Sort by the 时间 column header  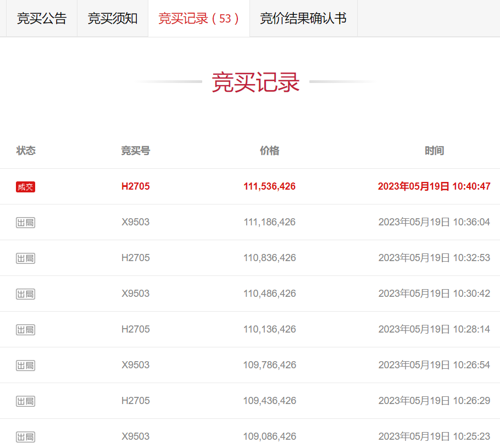(x=435, y=151)
